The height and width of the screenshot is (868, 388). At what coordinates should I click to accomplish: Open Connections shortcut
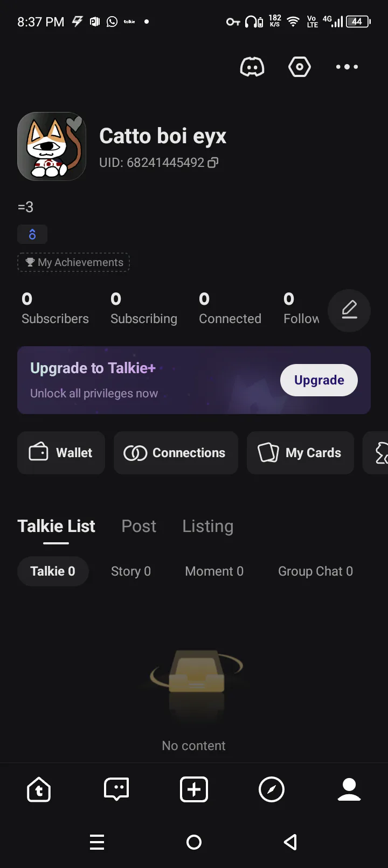(176, 453)
